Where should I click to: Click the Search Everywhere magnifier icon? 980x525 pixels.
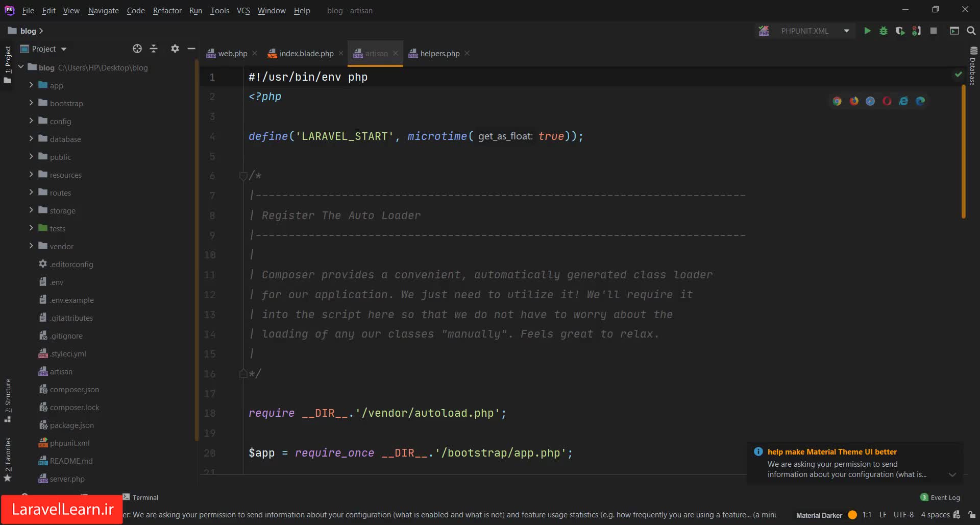point(971,31)
